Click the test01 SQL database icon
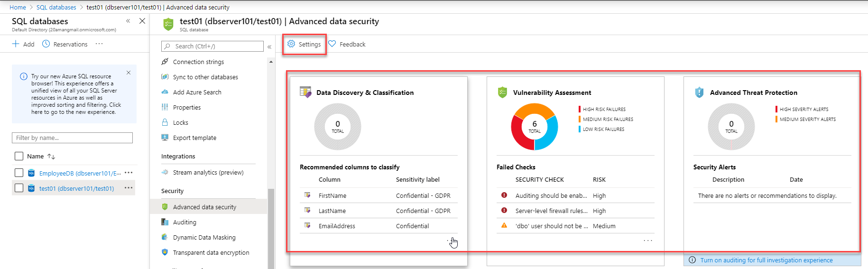 pyautogui.click(x=31, y=188)
